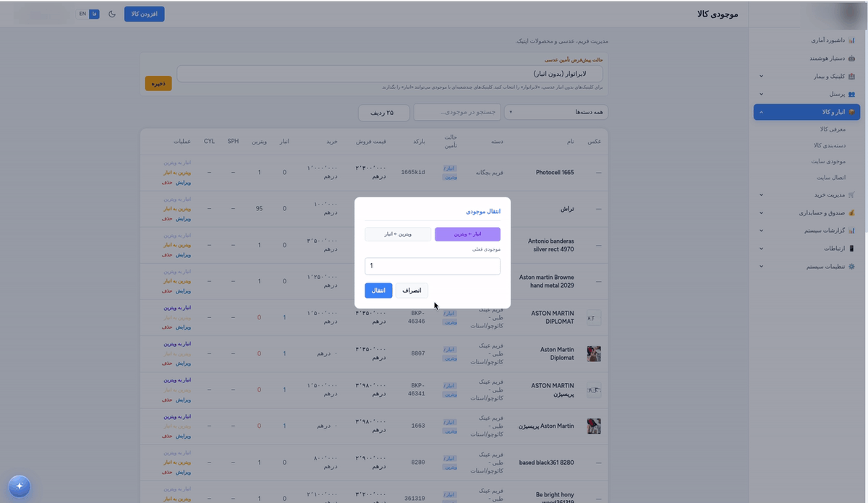Select the ویترین ← انبار transfer direction
Image resolution: width=868 pixels, height=503 pixels.
click(x=398, y=234)
